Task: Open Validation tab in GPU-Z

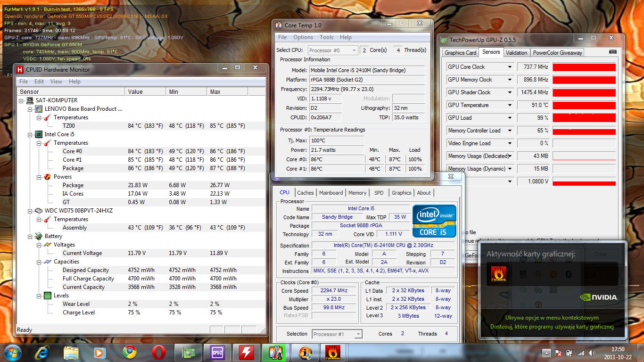Action: (x=517, y=53)
